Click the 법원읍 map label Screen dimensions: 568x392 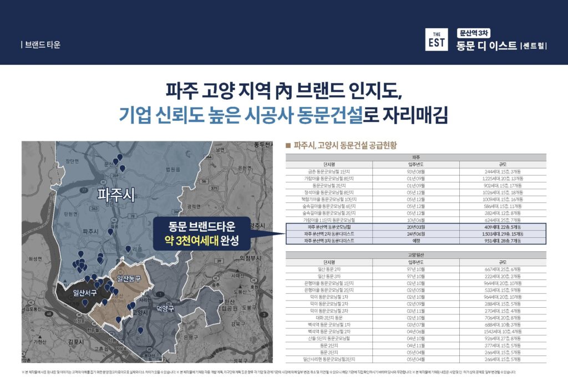(173, 170)
